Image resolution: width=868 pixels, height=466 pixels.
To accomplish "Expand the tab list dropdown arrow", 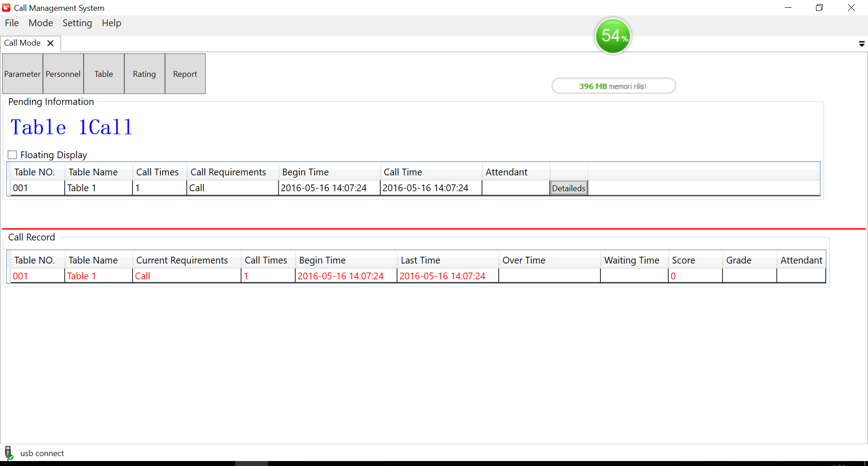I will click(x=862, y=44).
